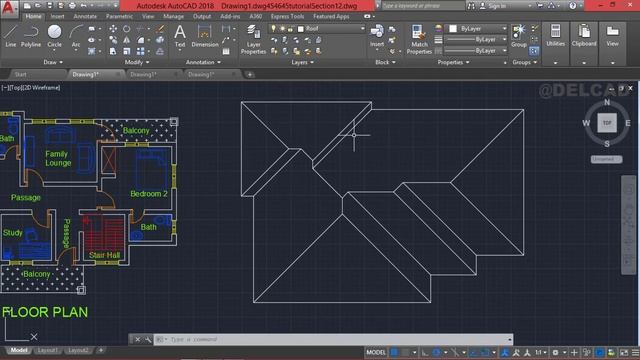
Task: Select the Stretch tool in Modify panel
Action: [113, 51]
